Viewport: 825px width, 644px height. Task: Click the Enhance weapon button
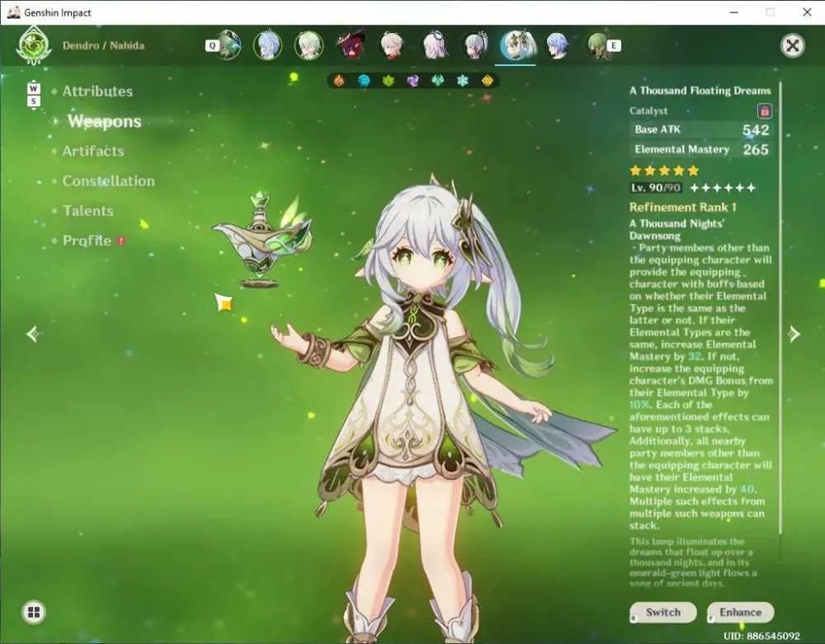740,613
